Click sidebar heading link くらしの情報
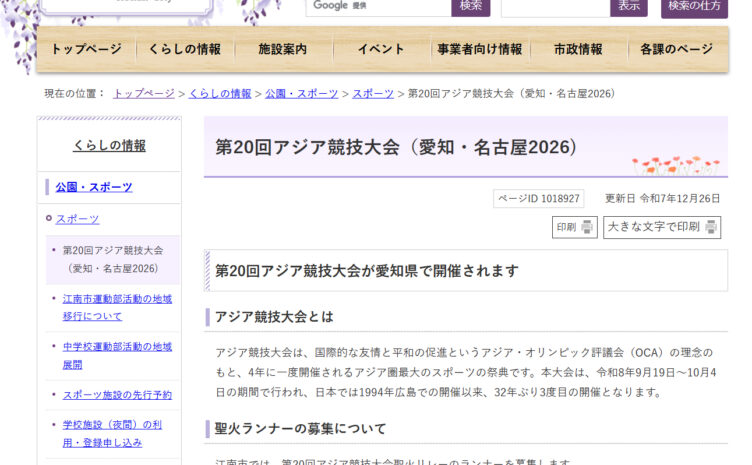This screenshot has width=752, height=465. pos(109,146)
